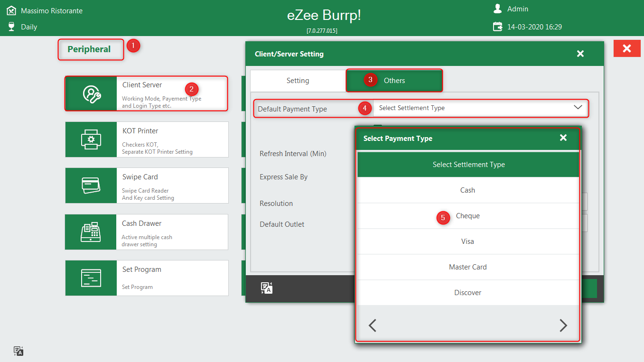Click the eZee Burrp! title
The width and height of the screenshot is (644, 362).
coord(324,15)
